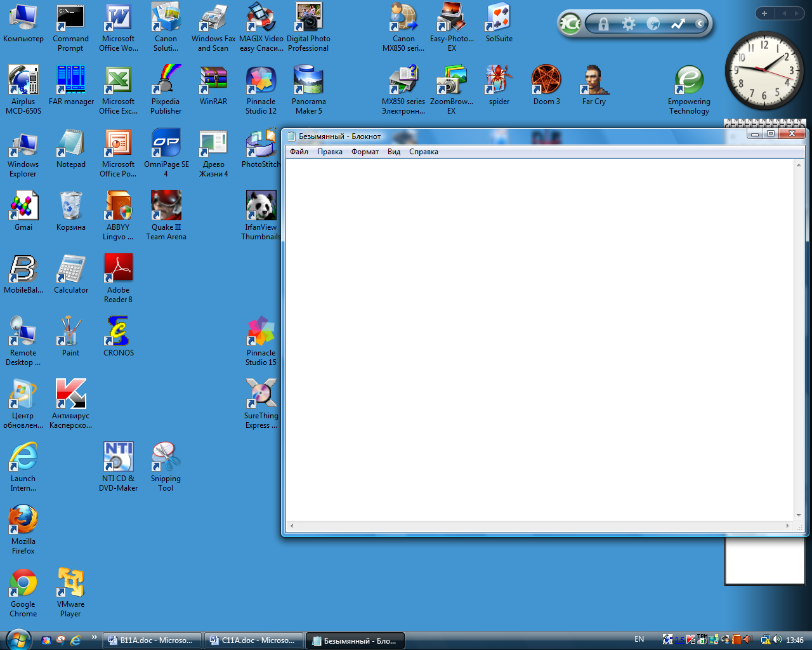Screen dimensions: 812x650
Task: Collapse the Acer widget bar with arrow
Action: point(700,23)
